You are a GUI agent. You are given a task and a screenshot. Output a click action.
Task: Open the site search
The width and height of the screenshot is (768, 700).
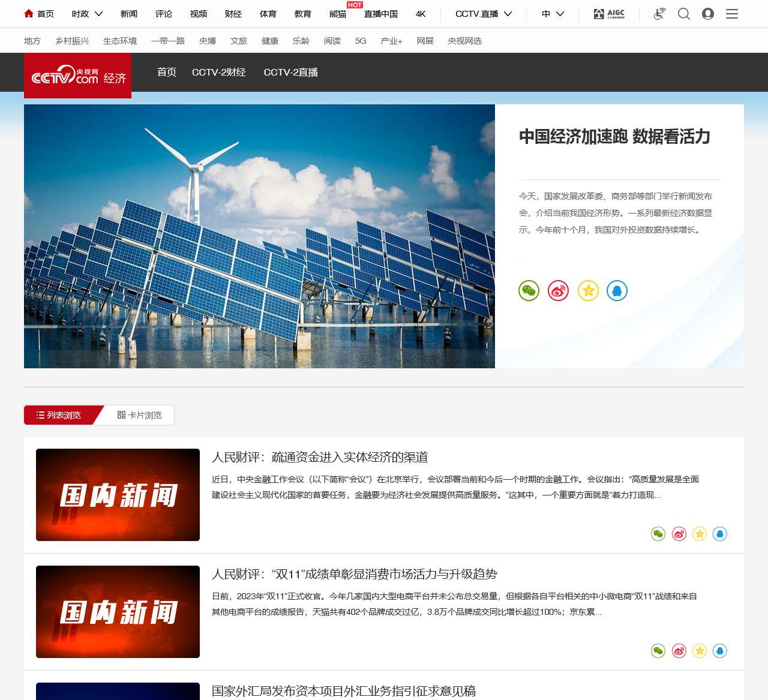tap(683, 13)
